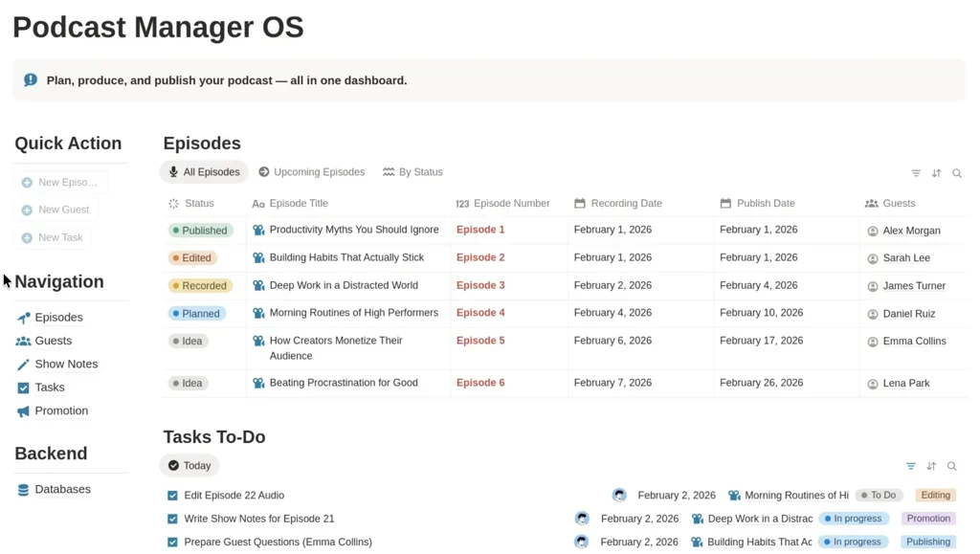
Task: Open the Edited status selector
Action: (x=192, y=257)
